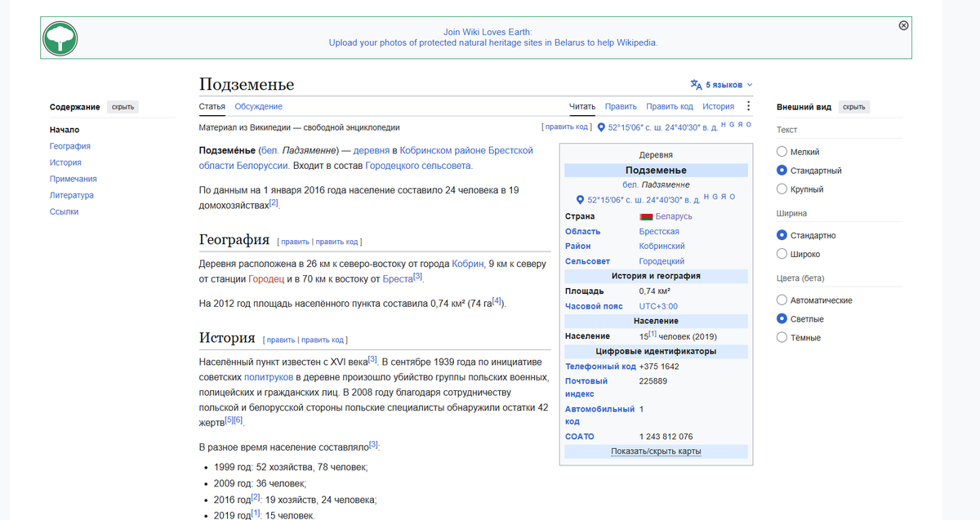
Task: Click the СОАТО value 1 243 812 076
Action: (x=666, y=437)
